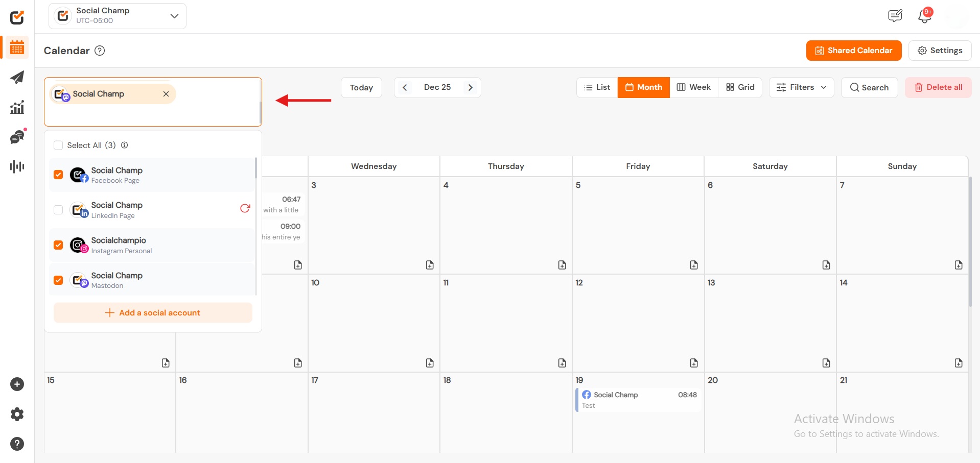
Task: Open the Listening waveform icon
Action: pyautogui.click(x=17, y=166)
